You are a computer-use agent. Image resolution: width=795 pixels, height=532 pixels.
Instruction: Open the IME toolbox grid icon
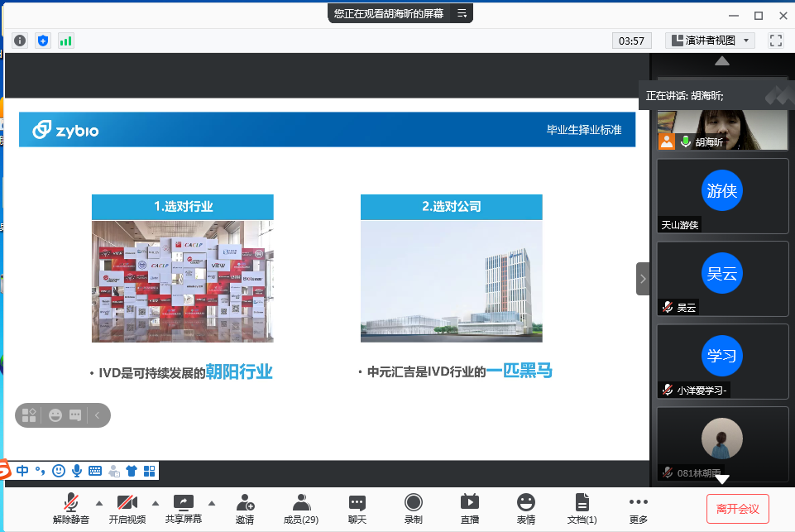150,471
